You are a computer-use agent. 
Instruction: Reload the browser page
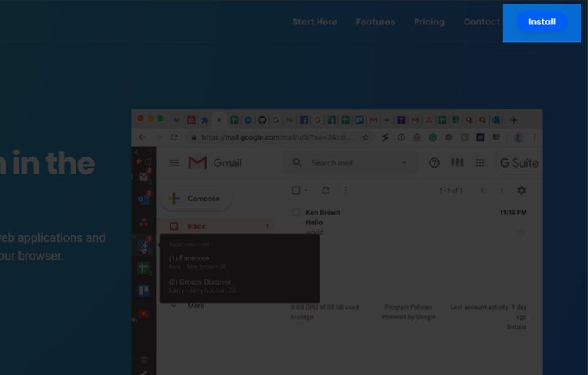pos(173,137)
